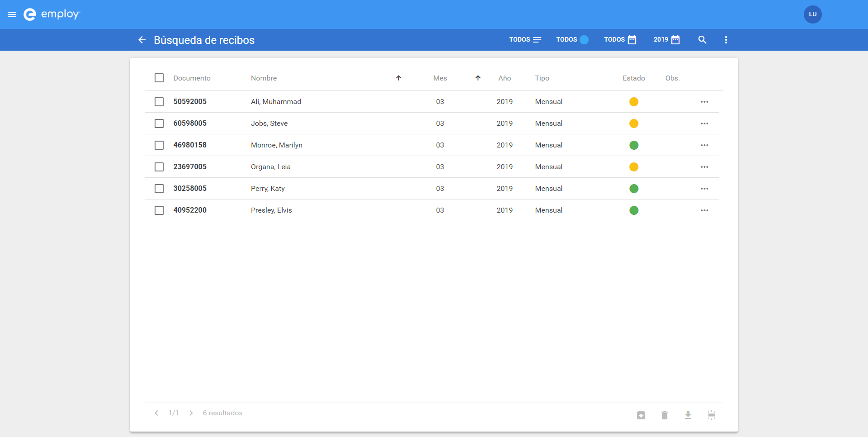Image resolution: width=868 pixels, height=437 pixels.
Task: Click yellow status dot for Ali, Muhammad
Action: point(634,102)
